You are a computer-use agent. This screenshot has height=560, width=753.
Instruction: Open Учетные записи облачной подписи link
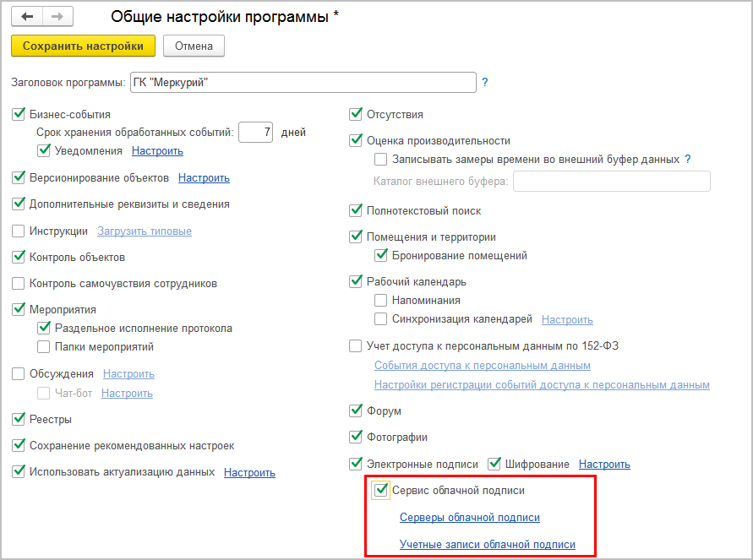pos(487,545)
